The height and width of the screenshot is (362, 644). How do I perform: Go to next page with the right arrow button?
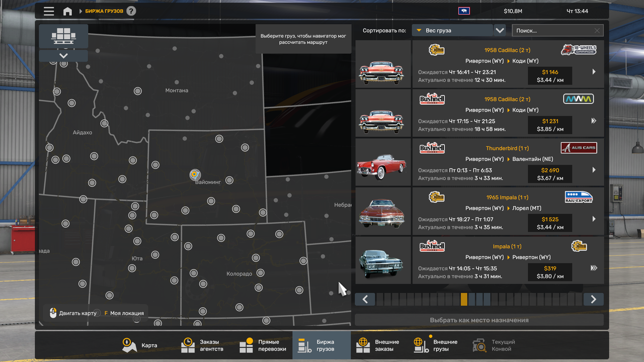[593, 299]
